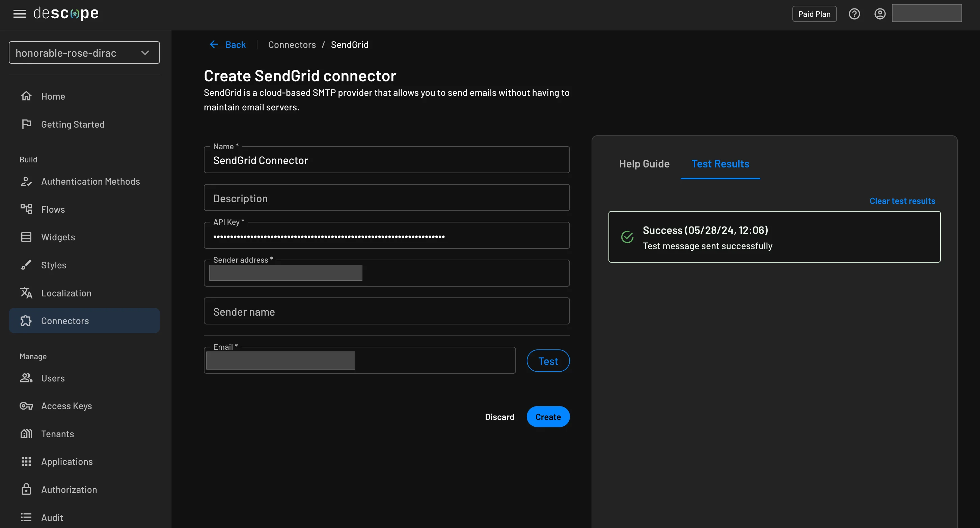
Task: Open the user account profile icon
Action: pos(879,14)
